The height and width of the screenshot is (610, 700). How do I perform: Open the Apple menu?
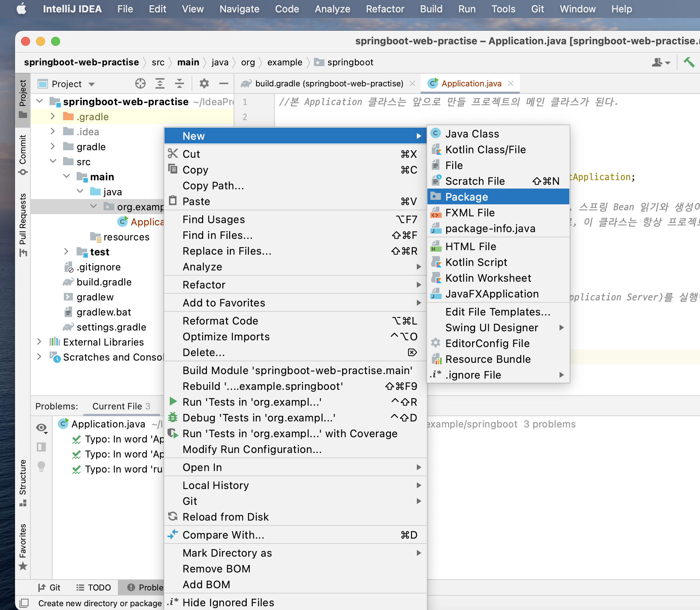pos(21,9)
